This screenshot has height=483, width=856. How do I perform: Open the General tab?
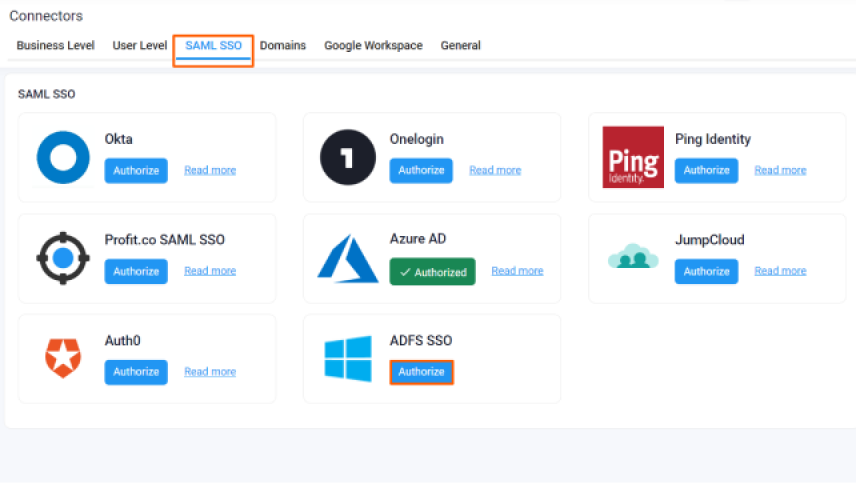point(461,45)
